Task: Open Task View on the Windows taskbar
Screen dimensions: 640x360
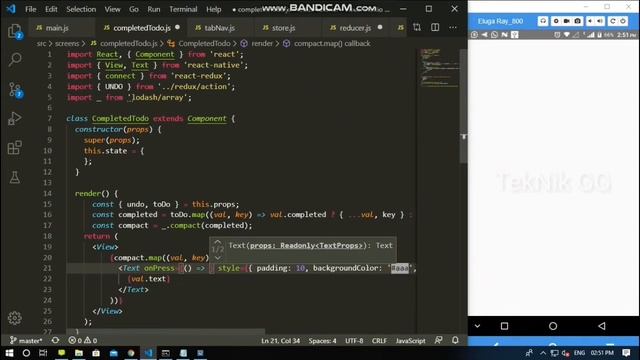Action: click(43, 353)
